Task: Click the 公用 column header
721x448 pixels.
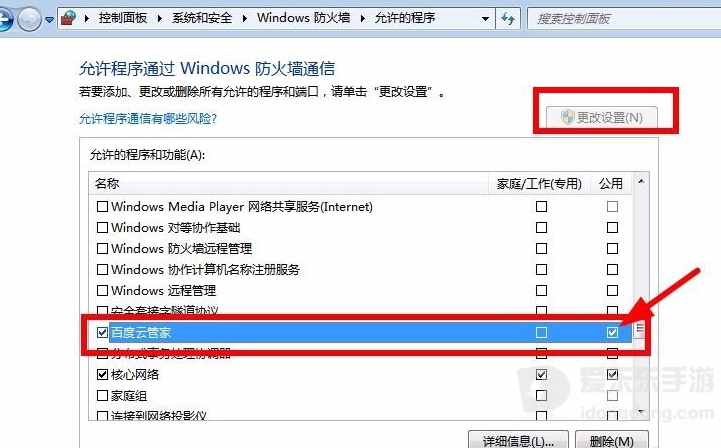Action: click(x=611, y=184)
